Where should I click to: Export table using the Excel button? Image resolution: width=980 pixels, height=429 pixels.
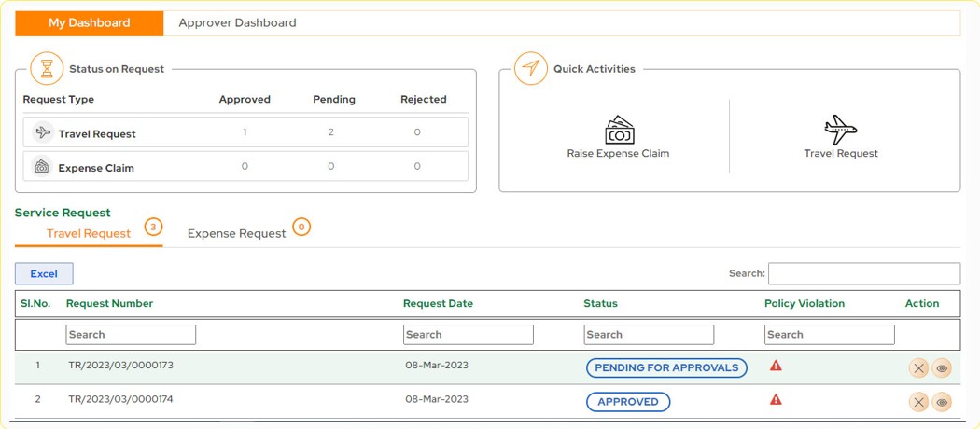tap(44, 273)
